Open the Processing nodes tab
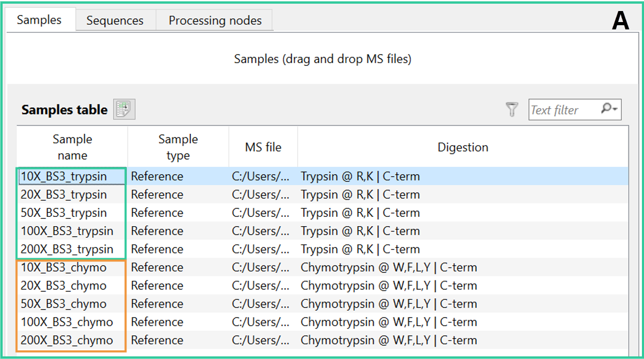Viewport: 644px width, 359px height. point(215,20)
